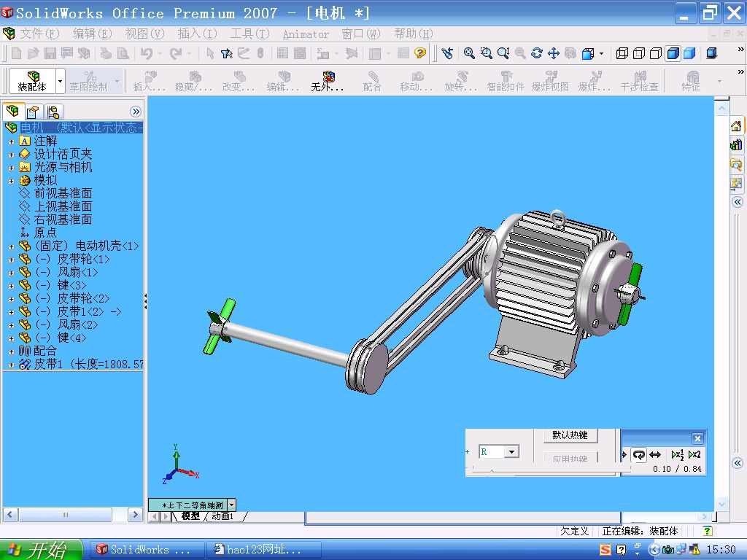Open the view orientation dropdown 上下二等角轴测
Image resolution: width=747 pixels, height=560 pixels.
tap(232, 505)
